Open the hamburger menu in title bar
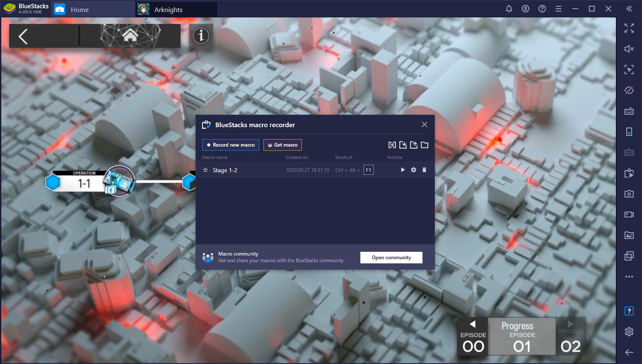 tap(558, 9)
